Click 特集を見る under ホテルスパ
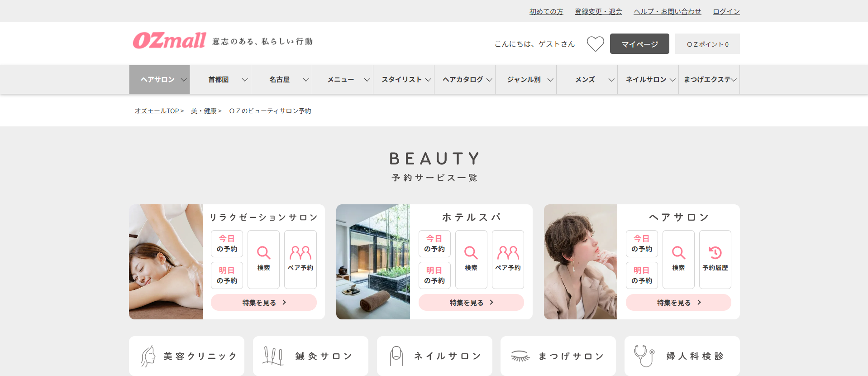868x376 pixels. (471, 303)
